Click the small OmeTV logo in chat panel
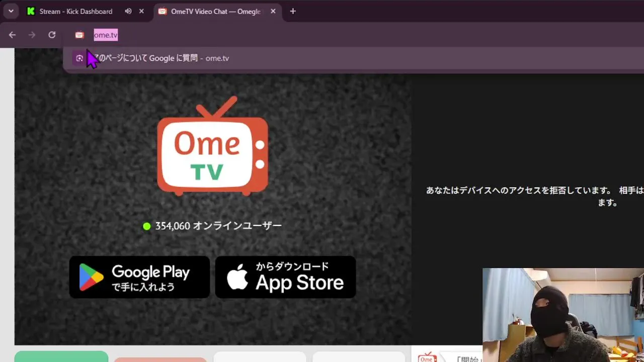644x362 pixels. click(427, 357)
